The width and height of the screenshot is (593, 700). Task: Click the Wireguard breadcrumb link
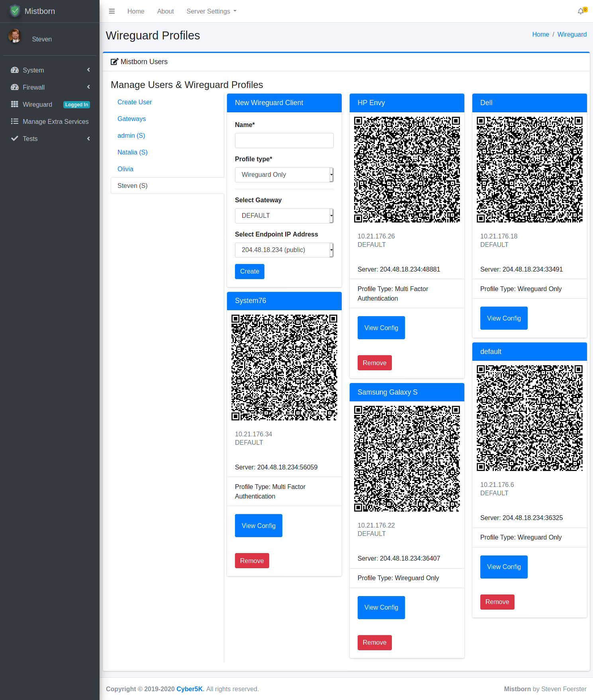(x=572, y=35)
